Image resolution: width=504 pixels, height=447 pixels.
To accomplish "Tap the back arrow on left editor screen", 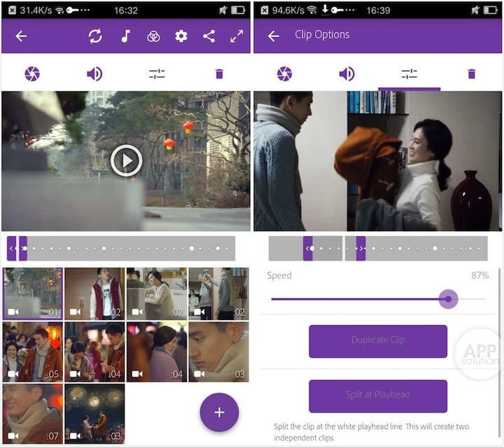I will 21,36.
